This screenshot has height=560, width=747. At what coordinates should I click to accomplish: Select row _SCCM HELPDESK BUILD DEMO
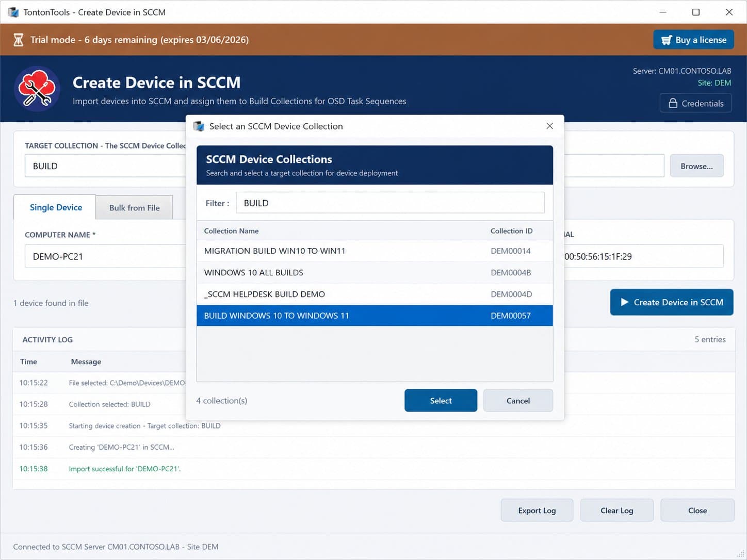pyautogui.click(x=375, y=294)
